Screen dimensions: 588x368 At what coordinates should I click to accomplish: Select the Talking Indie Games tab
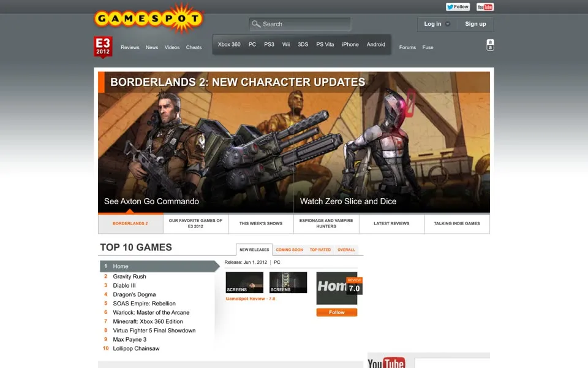(x=457, y=223)
